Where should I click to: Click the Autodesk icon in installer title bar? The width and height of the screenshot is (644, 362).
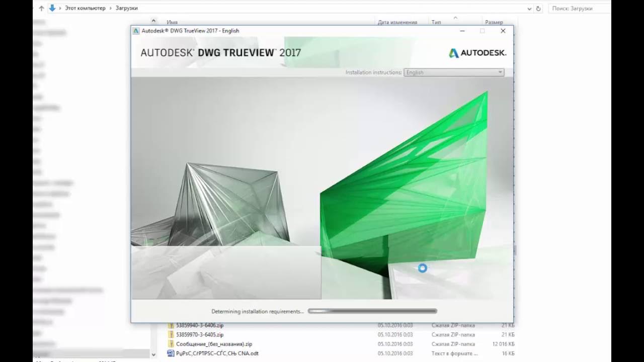(136, 31)
